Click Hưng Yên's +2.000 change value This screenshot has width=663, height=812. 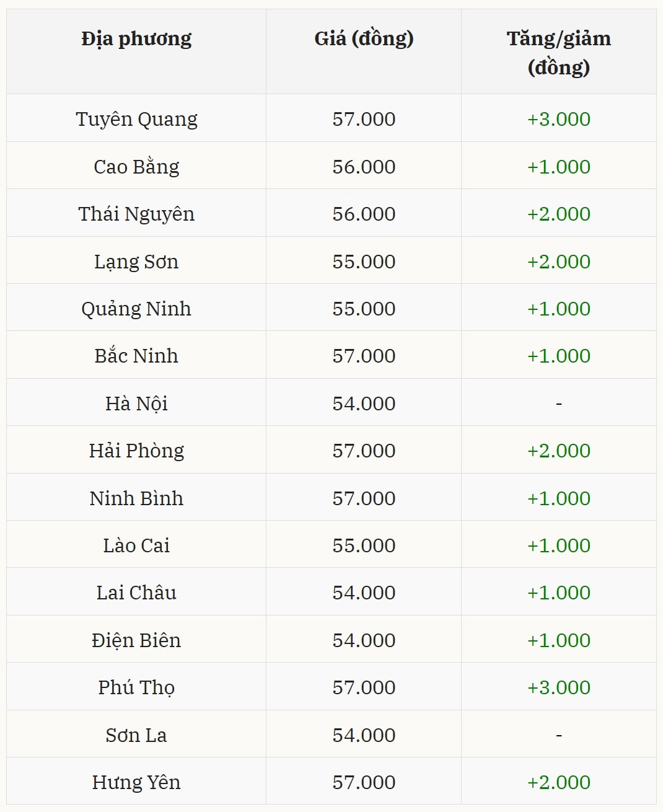click(558, 782)
